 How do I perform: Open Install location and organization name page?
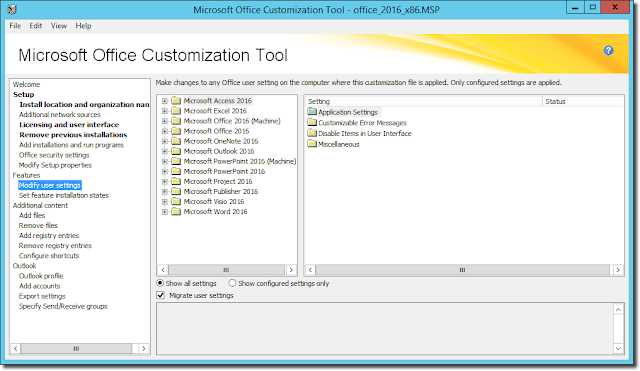pos(84,104)
